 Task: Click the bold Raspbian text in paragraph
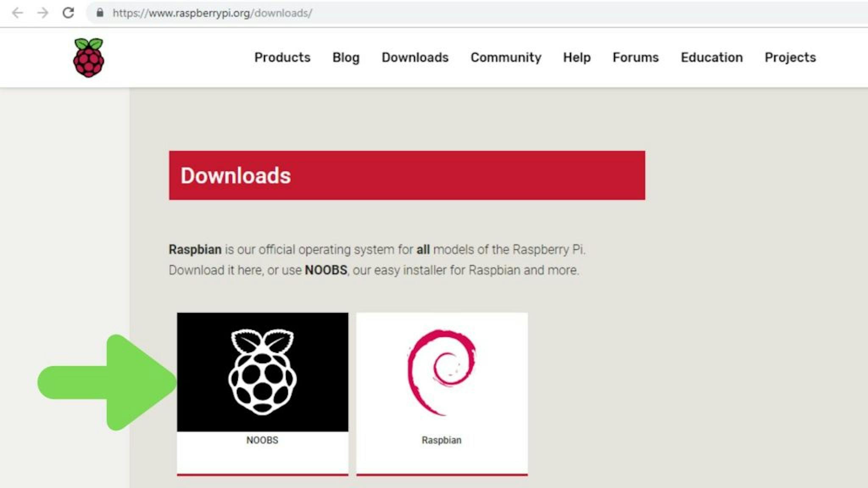[x=195, y=250]
